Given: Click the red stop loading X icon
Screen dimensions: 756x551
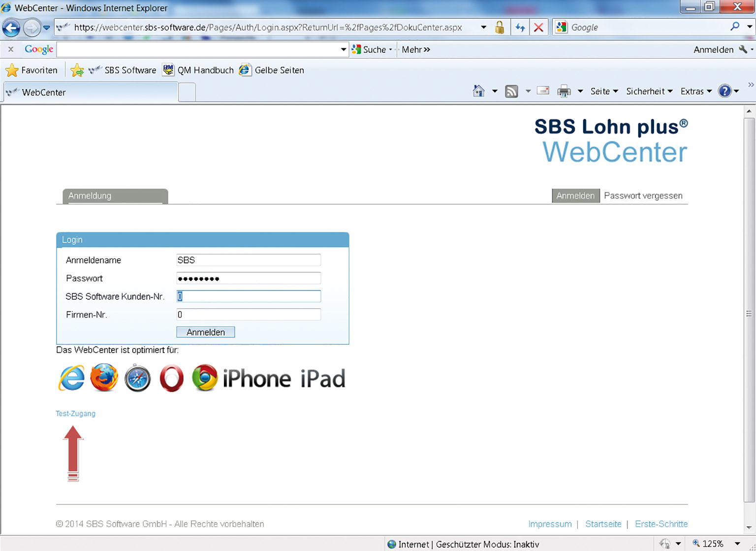Looking at the screenshot, I should tap(538, 28).
